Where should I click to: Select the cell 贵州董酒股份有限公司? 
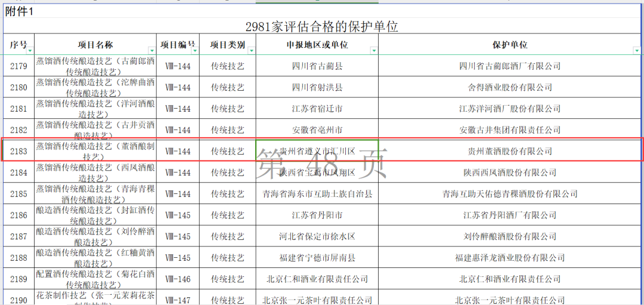point(509,152)
